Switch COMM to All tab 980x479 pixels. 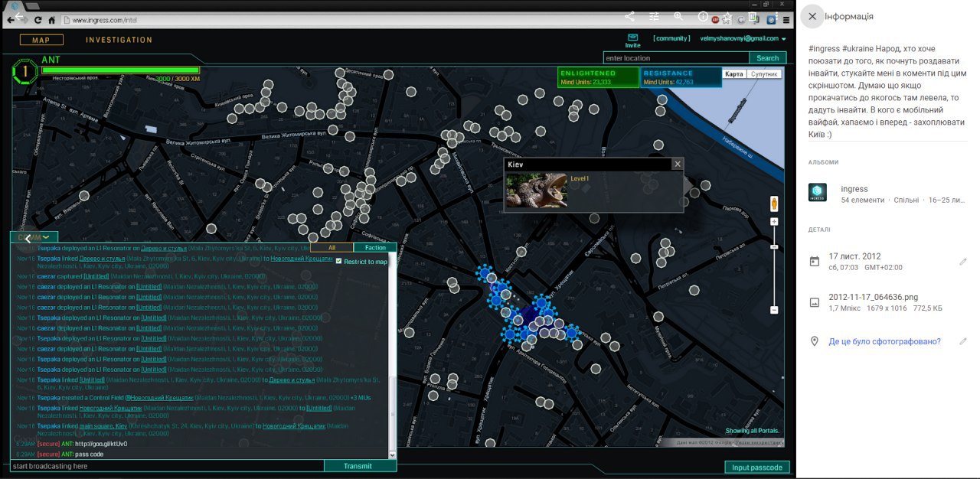click(x=332, y=247)
